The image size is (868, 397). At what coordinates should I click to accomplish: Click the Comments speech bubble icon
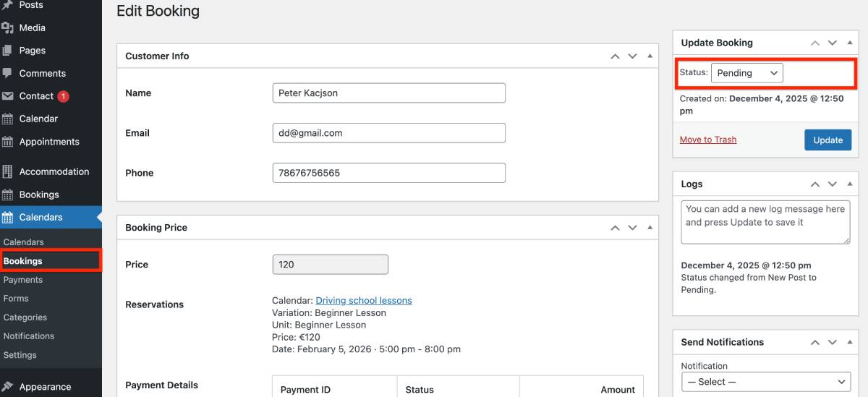(x=8, y=73)
